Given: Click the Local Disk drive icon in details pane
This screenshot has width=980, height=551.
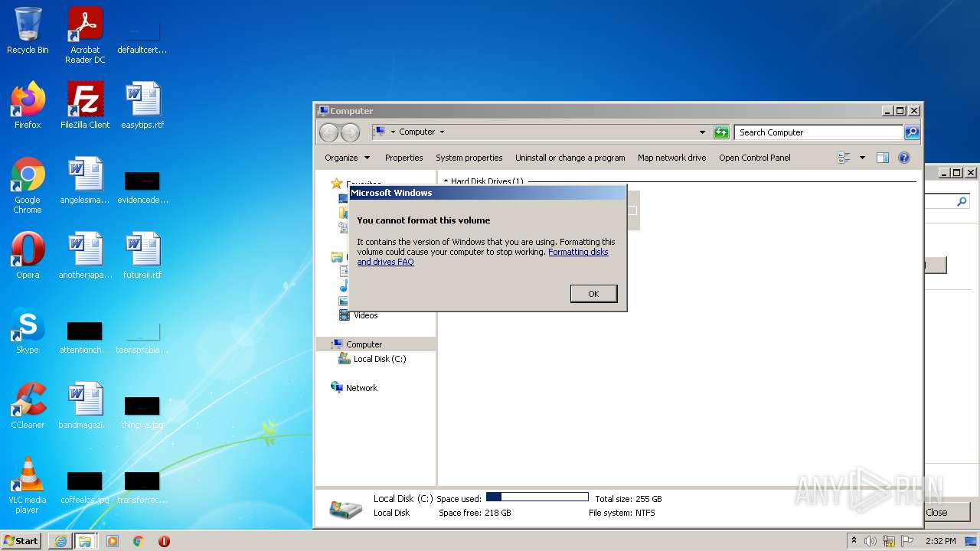Looking at the screenshot, I should pyautogui.click(x=345, y=508).
